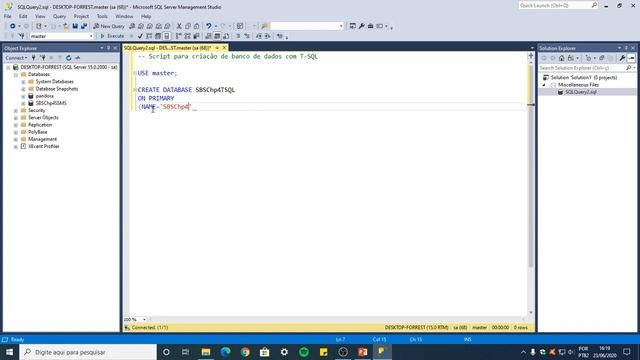This screenshot has height=360, width=640.
Task: Click the Execute button
Action: coord(112,36)
